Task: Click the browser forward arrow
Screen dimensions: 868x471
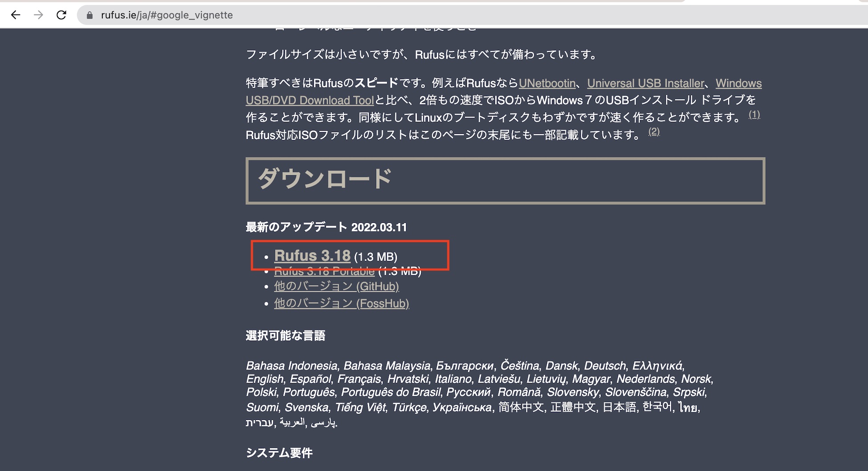Action: (x=39, y=15)
